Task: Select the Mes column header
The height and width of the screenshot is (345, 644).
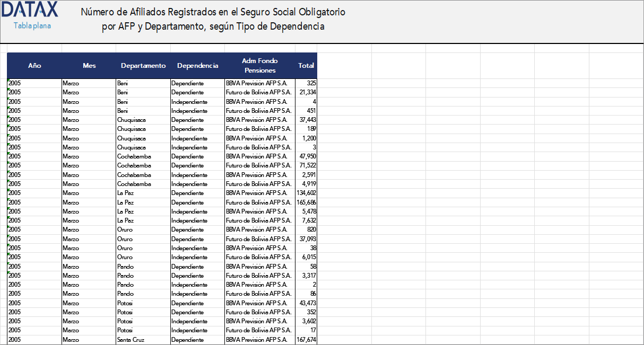Action: [89, 65]
